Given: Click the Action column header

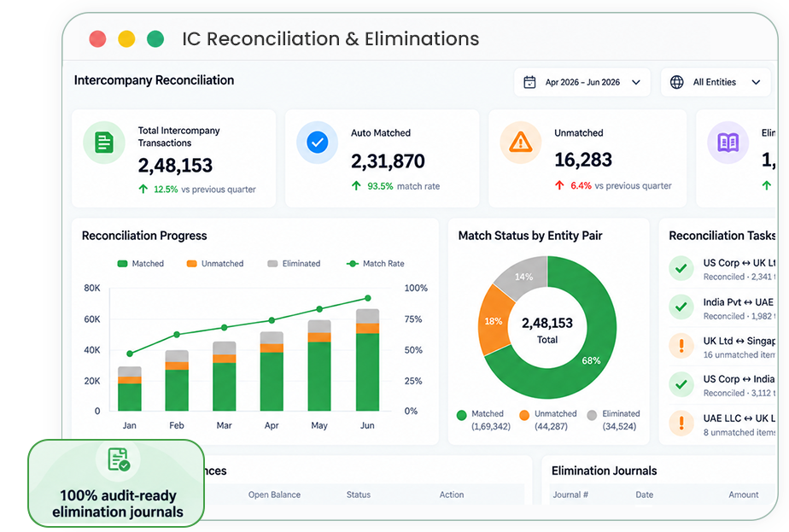Looking at the screenshot, I should 452,494.
